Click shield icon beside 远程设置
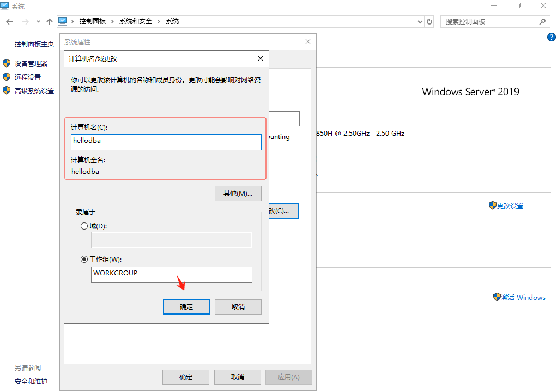The height and width of the screenshot is (392, 557). (x=7, y=77)
